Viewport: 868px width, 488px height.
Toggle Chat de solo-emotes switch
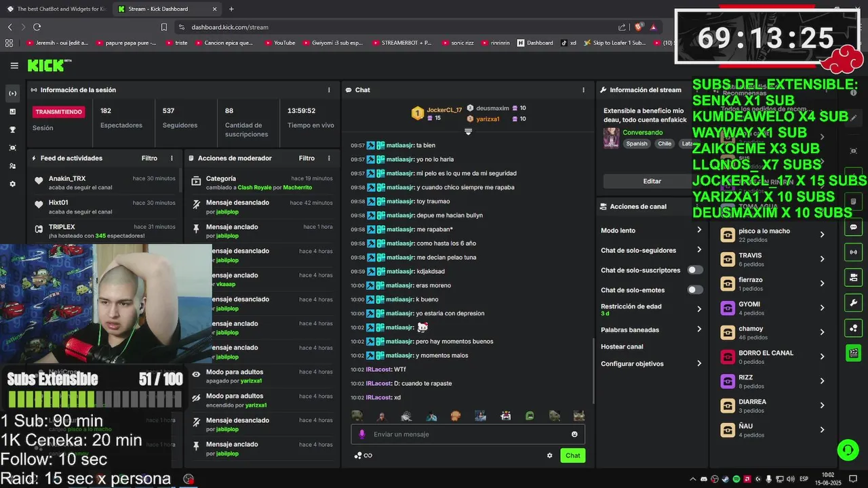click(x=695, y=290)
